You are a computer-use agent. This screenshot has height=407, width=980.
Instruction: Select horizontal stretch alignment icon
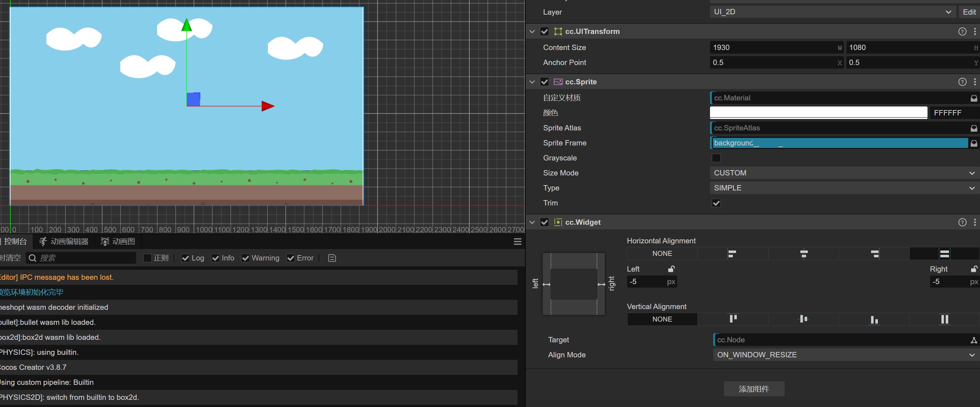944,254
